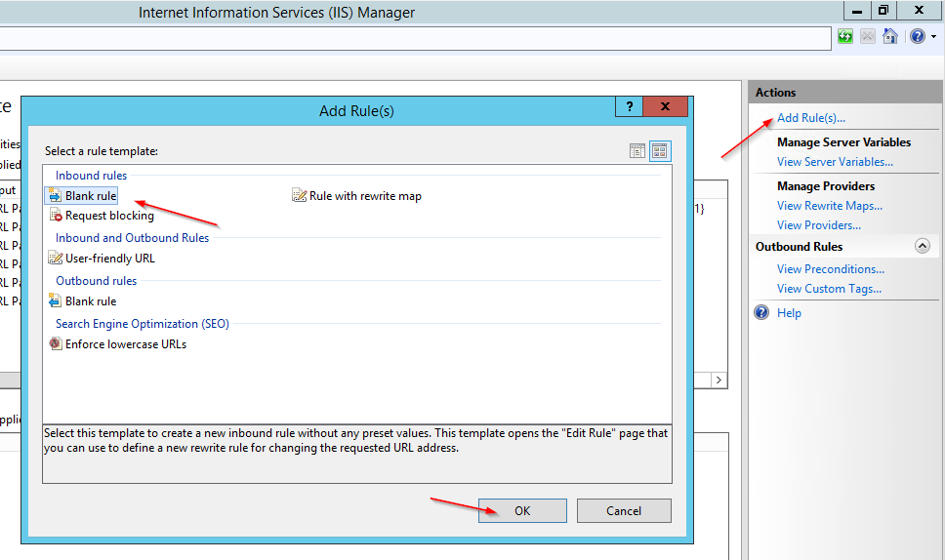Switch template list to details view icon
This screenshot has height=560, width=945.
pyautogui.click(x=637, y=150)
